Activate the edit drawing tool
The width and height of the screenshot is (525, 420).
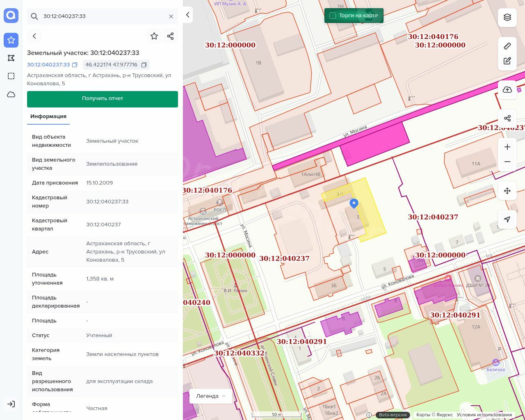click(x=507, y=61)
